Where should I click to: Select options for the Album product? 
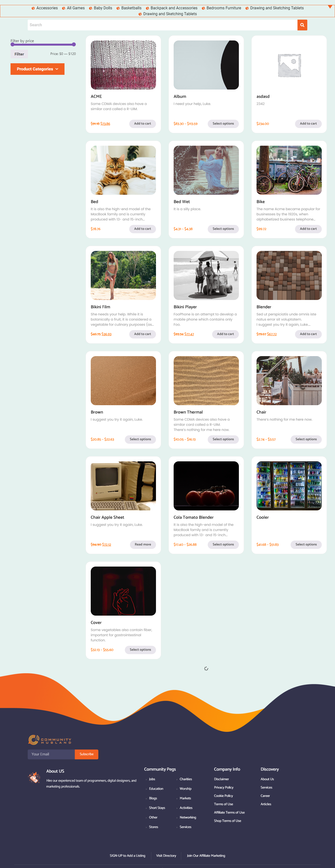coord(223,124)
